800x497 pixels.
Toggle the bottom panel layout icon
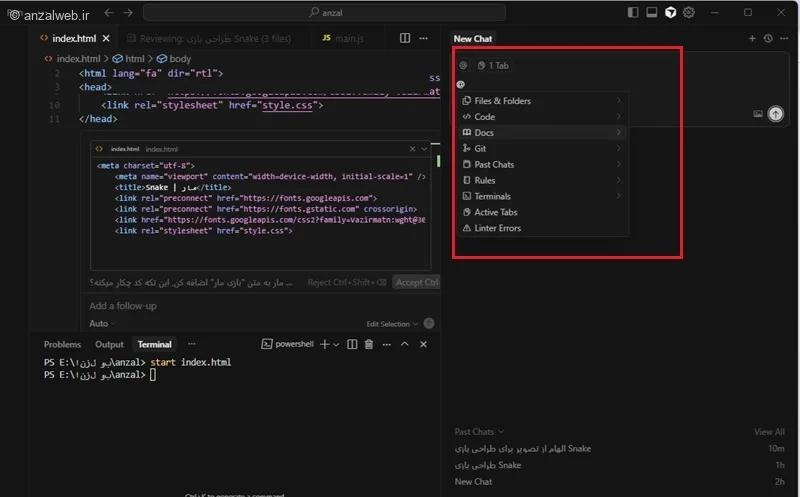pos(651,13)
